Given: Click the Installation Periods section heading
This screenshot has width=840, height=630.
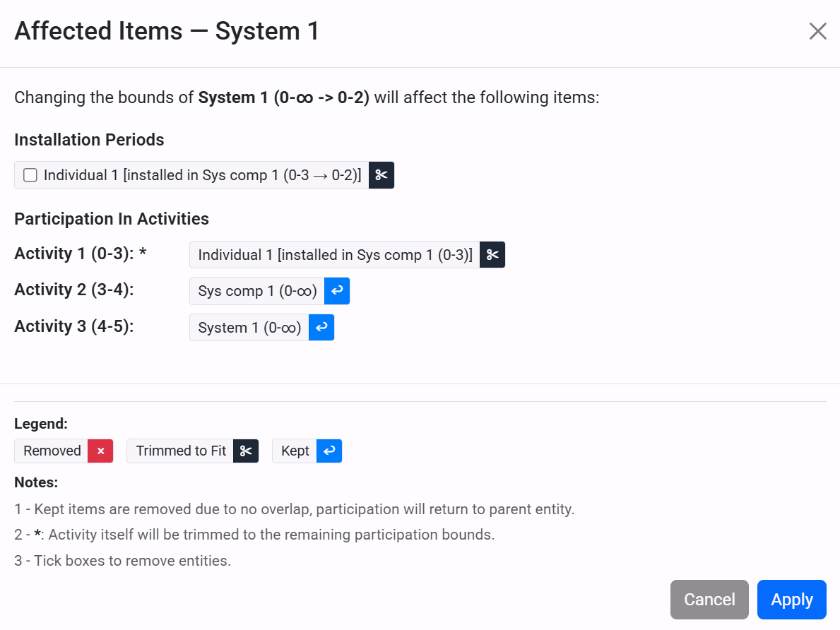Looking at the screenshot, I should click(89, 139).
